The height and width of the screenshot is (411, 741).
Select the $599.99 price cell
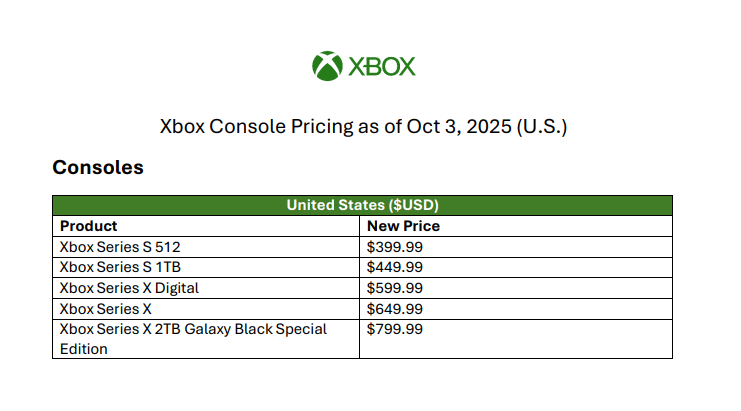coord(395,288)
